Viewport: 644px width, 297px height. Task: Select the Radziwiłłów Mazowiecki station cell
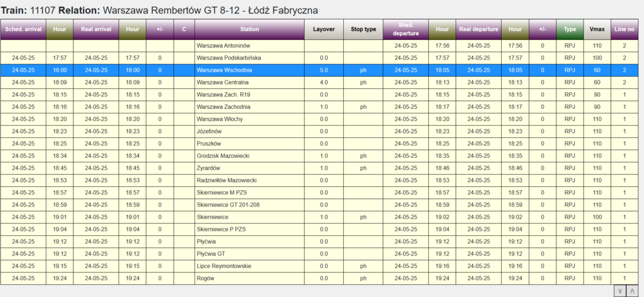click(250, 180)
